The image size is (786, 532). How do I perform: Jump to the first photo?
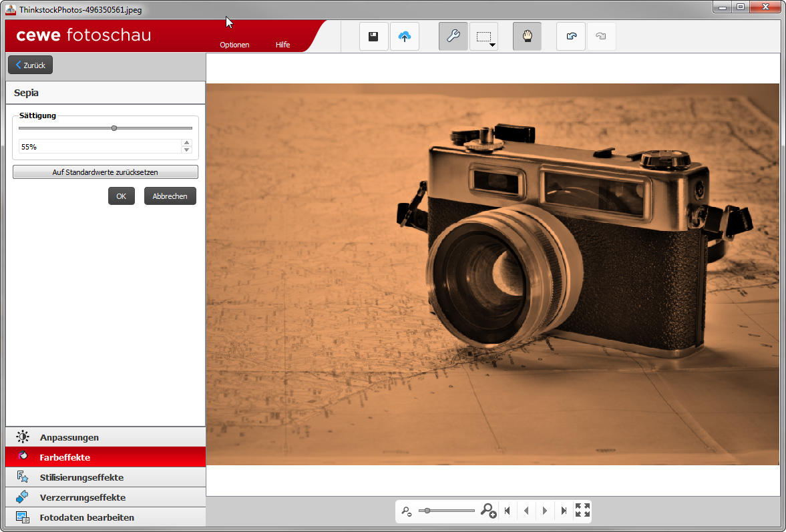[x=508, y=511]
